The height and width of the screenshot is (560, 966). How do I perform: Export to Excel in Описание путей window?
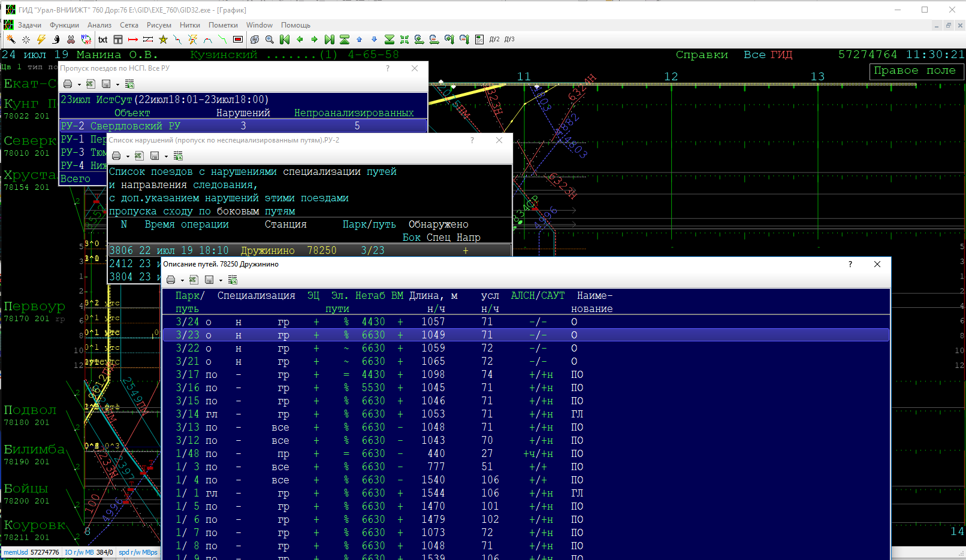pyautogui.click(x=194, y=280)
